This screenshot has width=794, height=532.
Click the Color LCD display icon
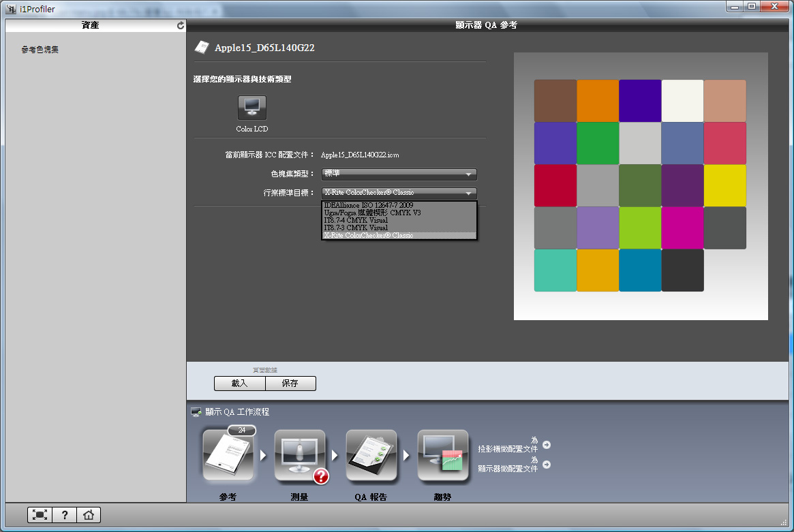[252, 108]
